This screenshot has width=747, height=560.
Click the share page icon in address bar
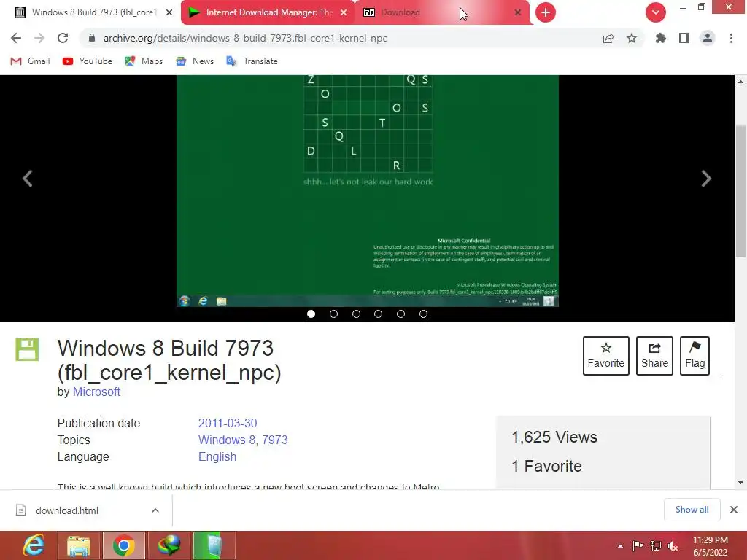pyautogui.click(x=608, y=38)
